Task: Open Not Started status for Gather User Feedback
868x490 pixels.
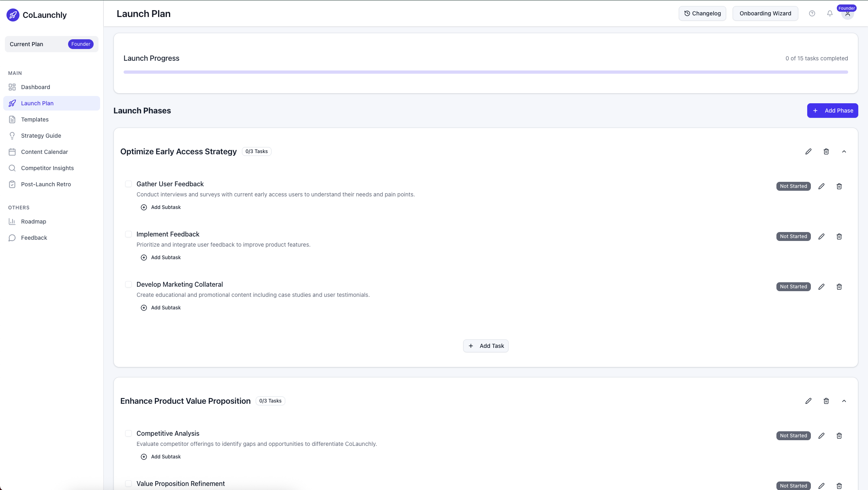Action: click(x=793, y=186)
